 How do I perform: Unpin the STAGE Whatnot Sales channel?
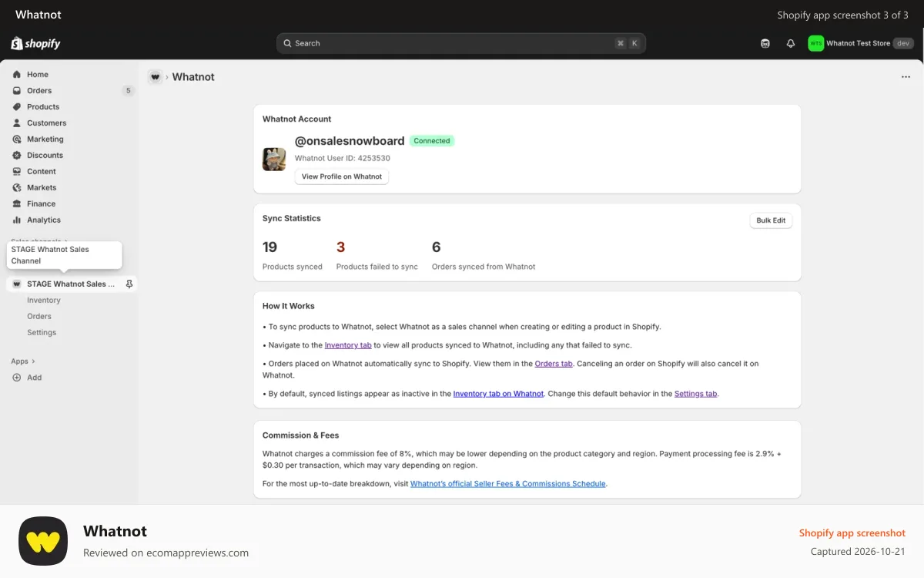pyautogui.click(x=129, y=284)
